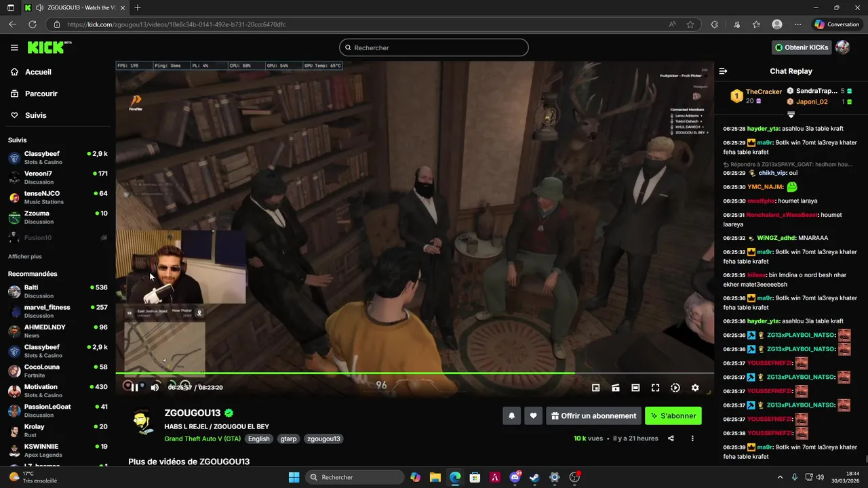Select the zgougou13 tag
Screen dimensions: 868x488
point(323,439)
